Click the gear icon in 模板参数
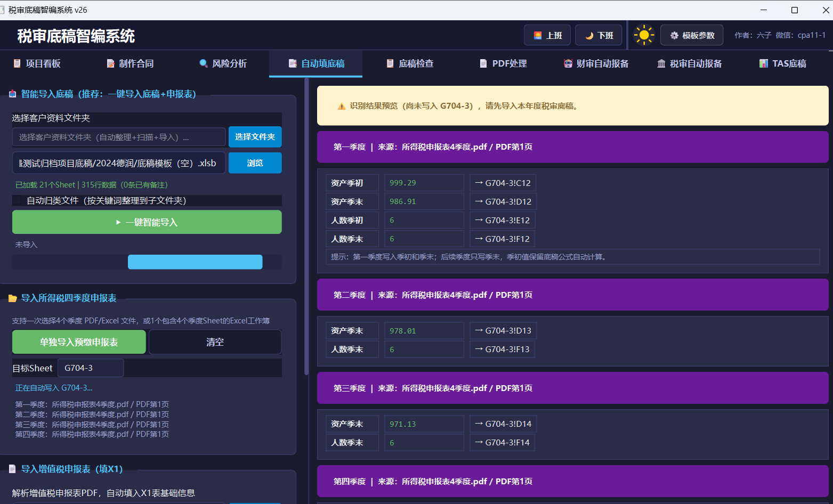This screenshot has height=504, width=833. [674, 35]
